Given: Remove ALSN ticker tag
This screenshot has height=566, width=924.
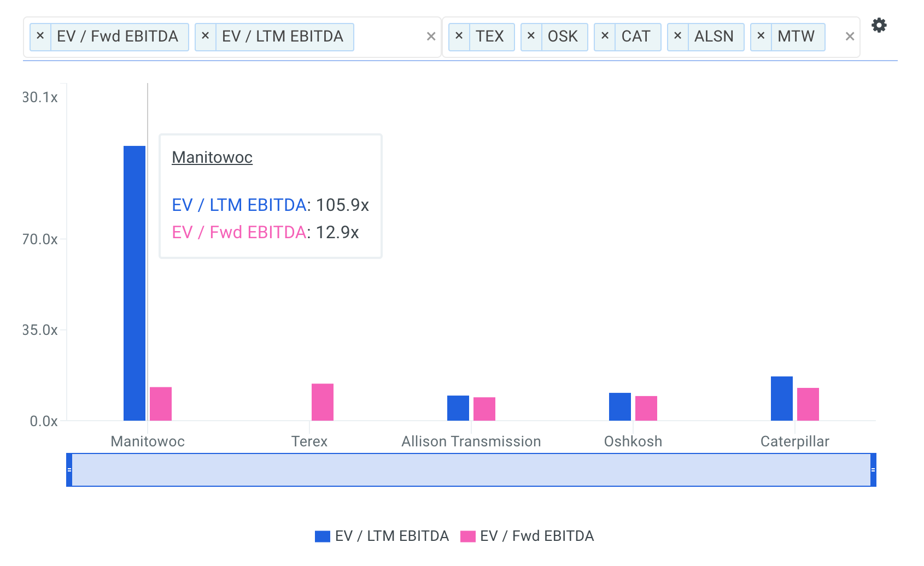Looking at the screenshot, I should pos(677,36).
